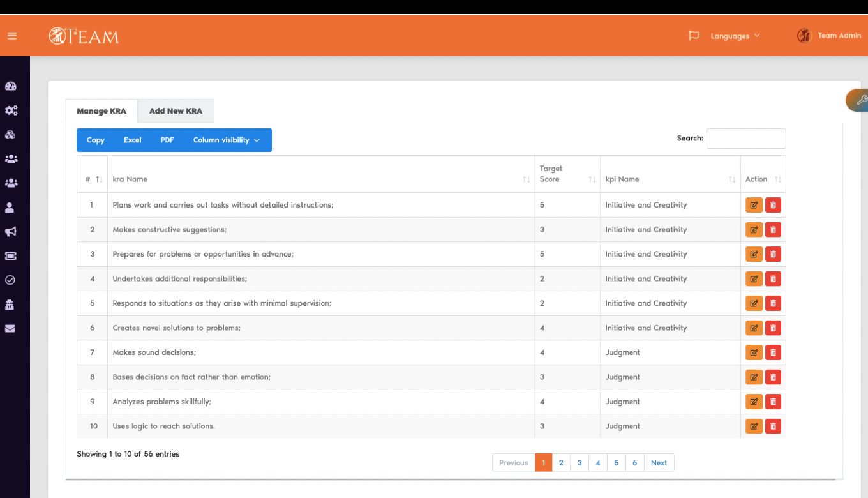This screenshot has height=498, width=868.
Task: Click the ticket icon in sidebar
Action: click(x=10, y=256)
